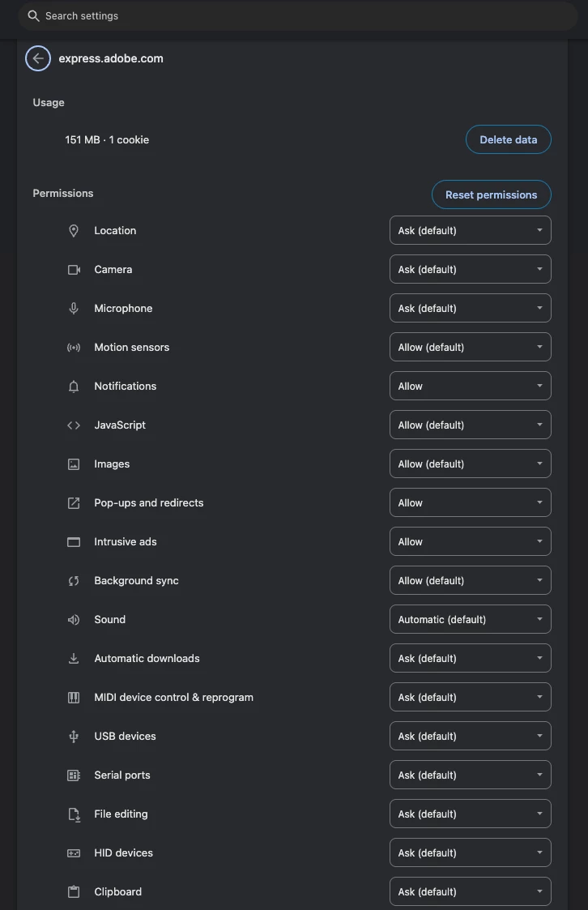Open the File editing permission dropdown
Image resolution: width=588 pixels, height=910 pixels.
tap(470, 814)
